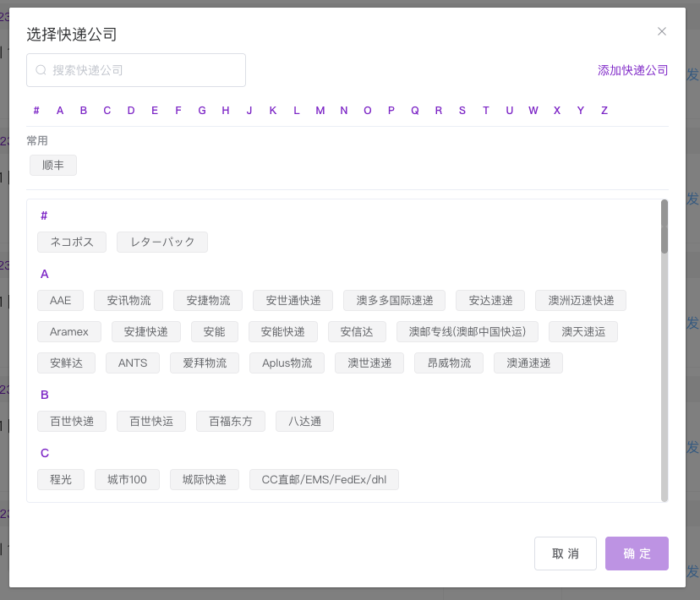Image resolution: width=700 pixels, height=600 pixels.
Task: Click the courier list scrollbar thumb
Action: (x=664, y=226)
